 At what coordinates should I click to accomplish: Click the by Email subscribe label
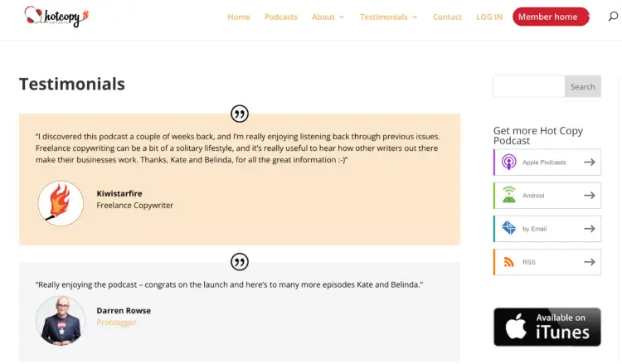(x=534, y=229)
